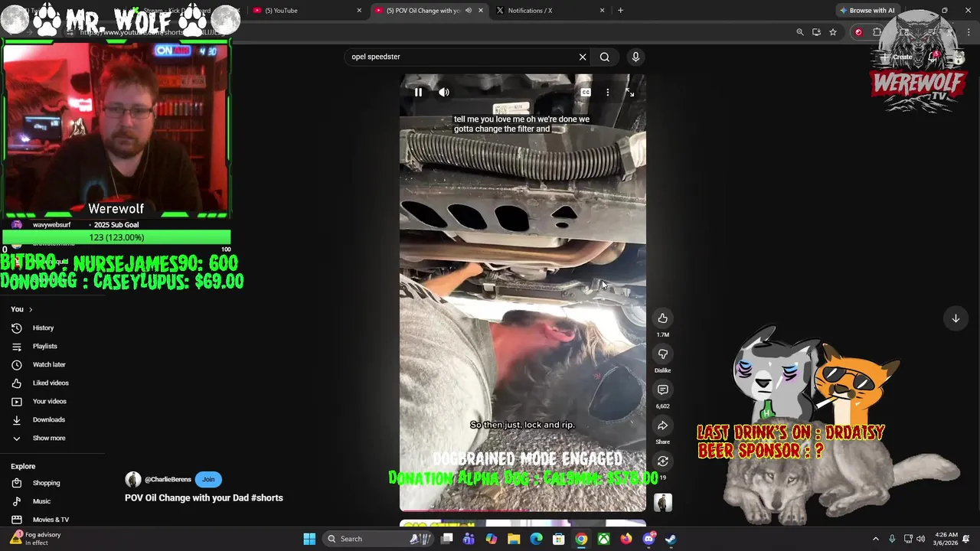Seek along the Shorts progress bar

point(523,510)
